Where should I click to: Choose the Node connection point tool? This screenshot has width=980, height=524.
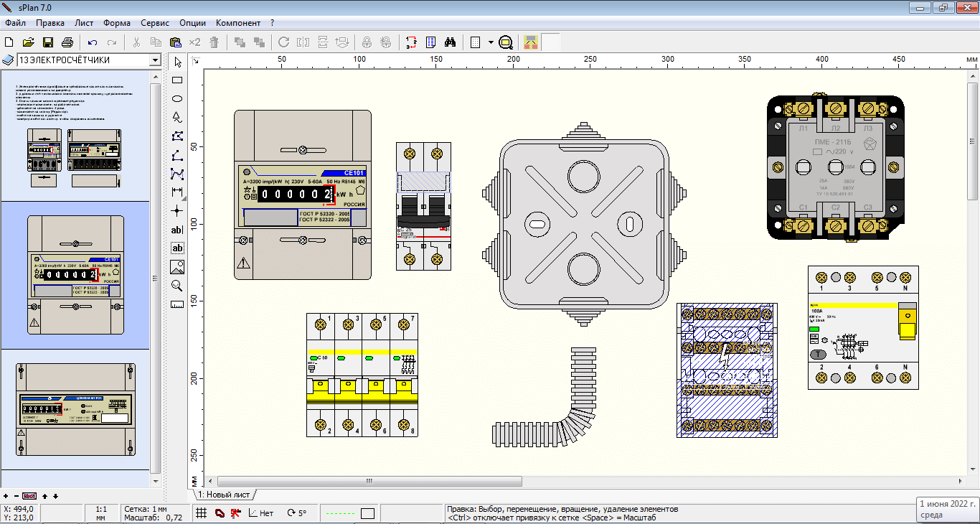pyautogui.click(x=177, y=211)
